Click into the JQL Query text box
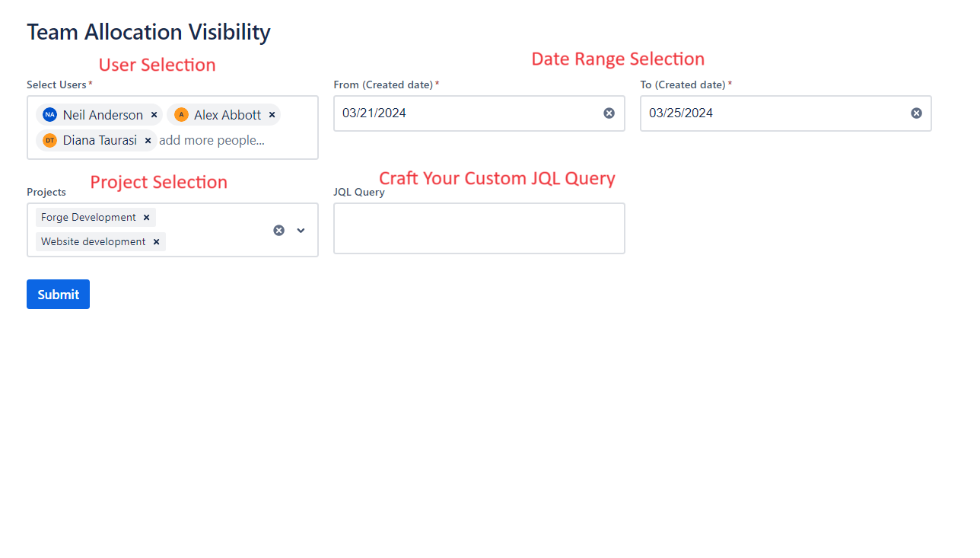Screen dimensions: 980x558 (479, 228)
